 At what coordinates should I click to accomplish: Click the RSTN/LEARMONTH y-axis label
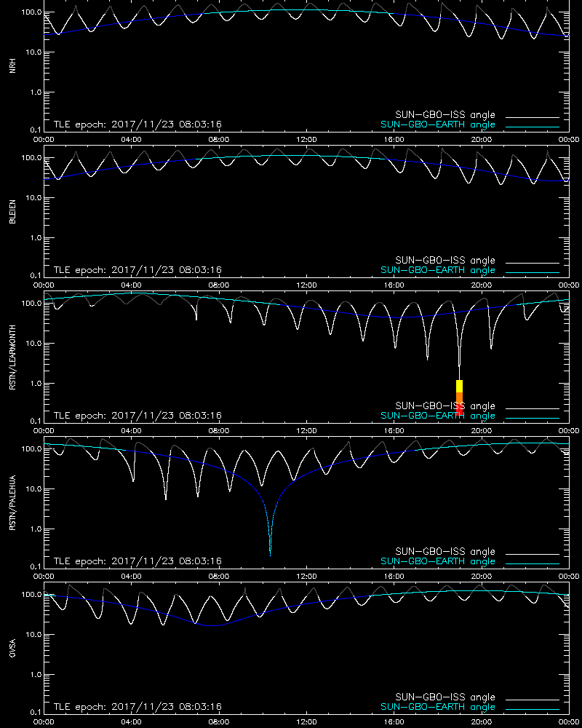12,357
